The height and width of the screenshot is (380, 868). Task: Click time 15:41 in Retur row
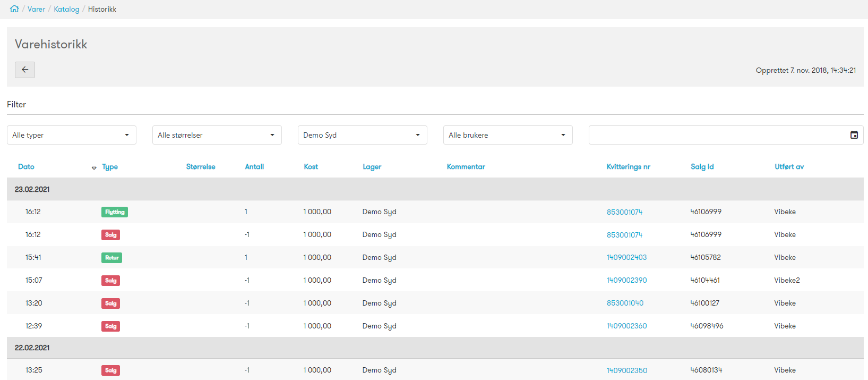pos(33,257)
